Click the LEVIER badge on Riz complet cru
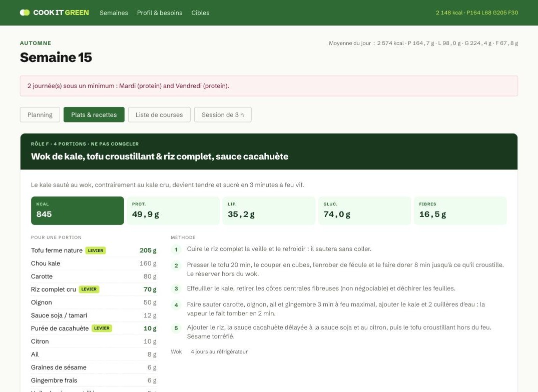The height and width of the screenshot is (392, 538). click(x=89, y=289)
